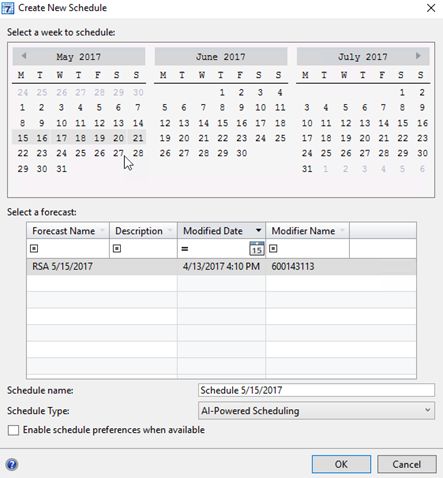Select May 21 in the calendar
This screenshot has height=478, width=443.
coord(138,138)
